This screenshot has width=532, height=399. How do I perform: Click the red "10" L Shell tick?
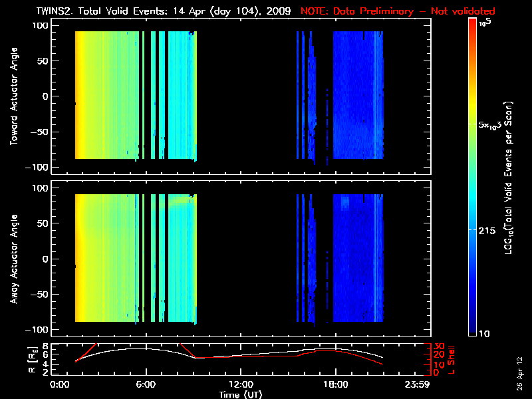coord(439,364)
